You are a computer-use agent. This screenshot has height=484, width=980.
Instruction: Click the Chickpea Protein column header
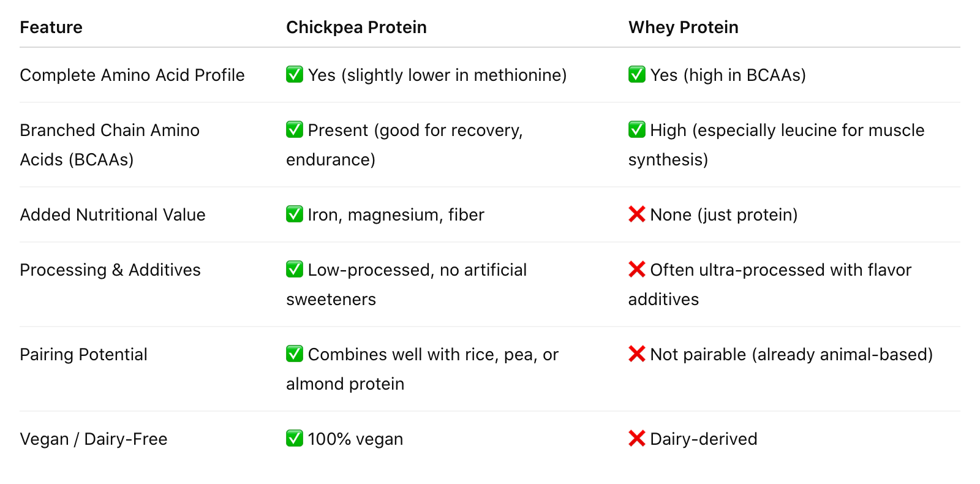pyautogui.click(x=356, y=28)
